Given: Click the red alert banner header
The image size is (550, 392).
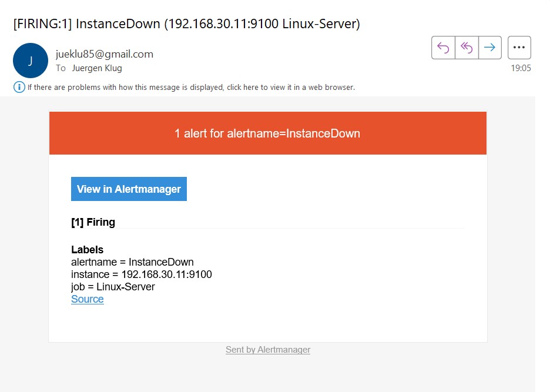Looking at the screenshot, I should point(267,133).
